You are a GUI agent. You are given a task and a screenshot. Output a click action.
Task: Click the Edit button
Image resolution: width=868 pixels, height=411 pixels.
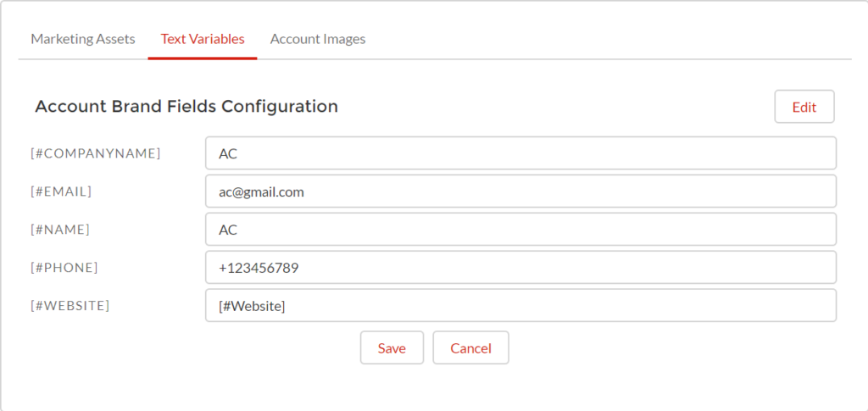(804, 107)
